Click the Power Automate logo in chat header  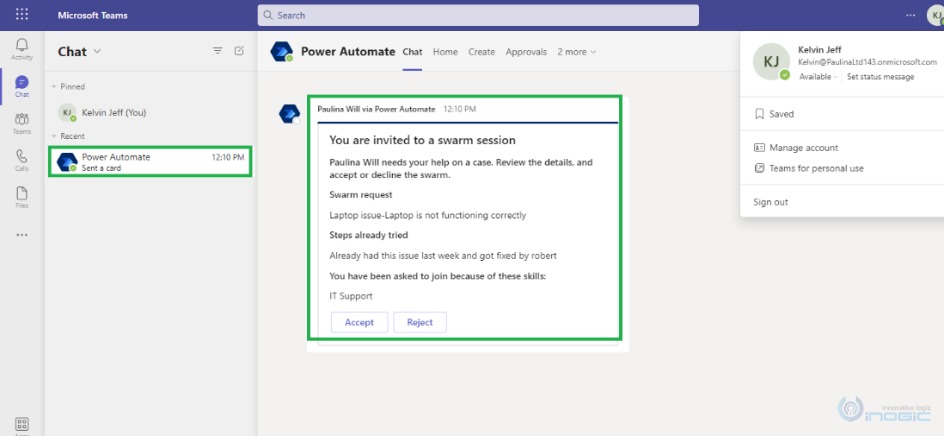coord(282,52)
